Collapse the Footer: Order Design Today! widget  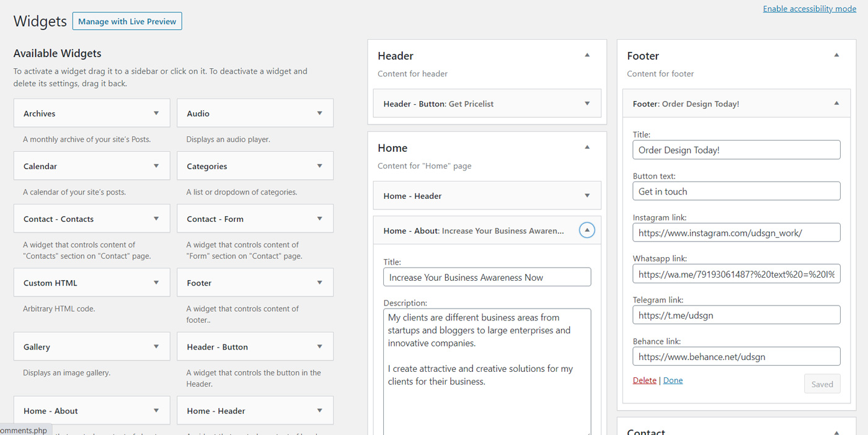836,103
